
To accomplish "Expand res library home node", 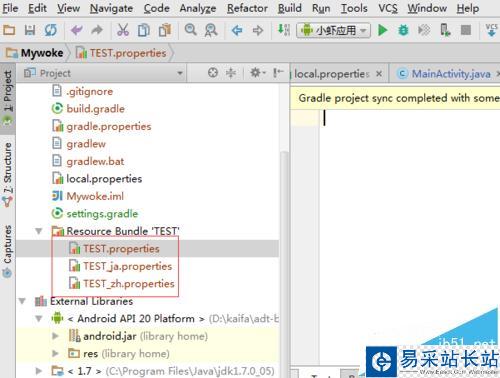I will pyautogui.click(x=55, y=353).
